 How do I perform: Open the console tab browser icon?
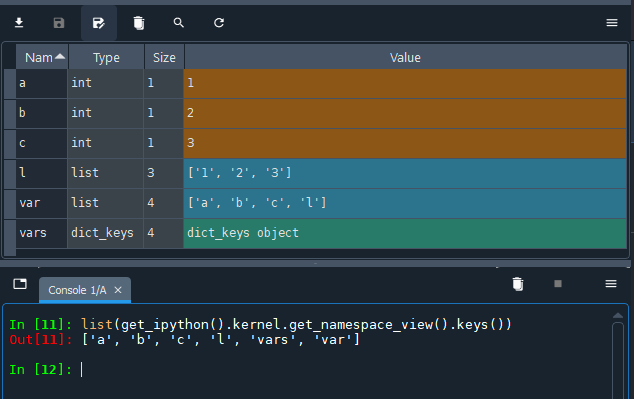(x=20, y=284)
